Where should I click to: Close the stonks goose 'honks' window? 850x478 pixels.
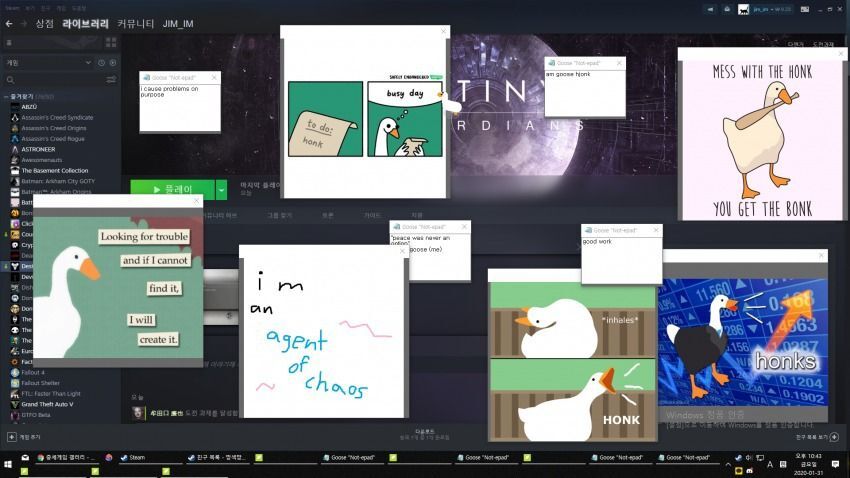coord(821,255)
